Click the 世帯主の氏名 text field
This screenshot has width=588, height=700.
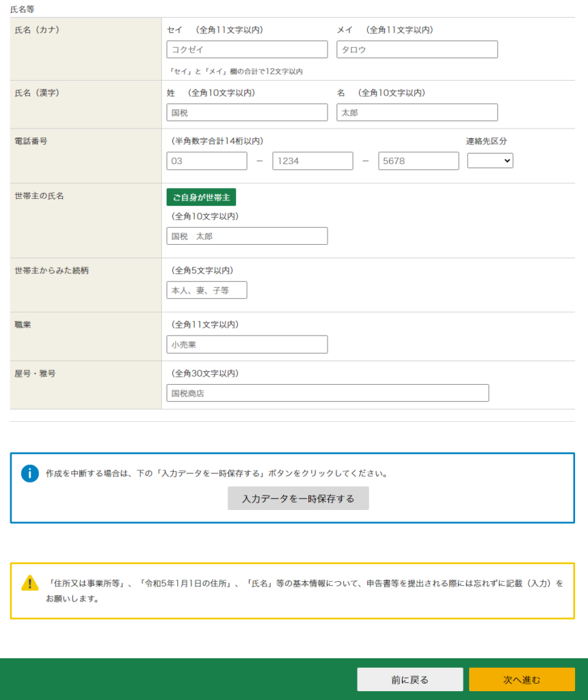click(247, 236)
